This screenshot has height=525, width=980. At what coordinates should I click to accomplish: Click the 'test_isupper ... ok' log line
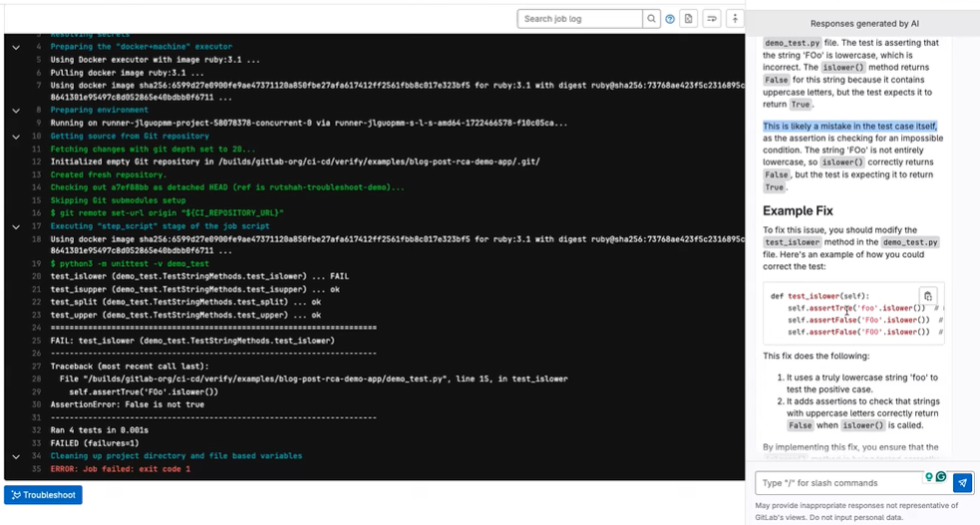coord(195,290)
